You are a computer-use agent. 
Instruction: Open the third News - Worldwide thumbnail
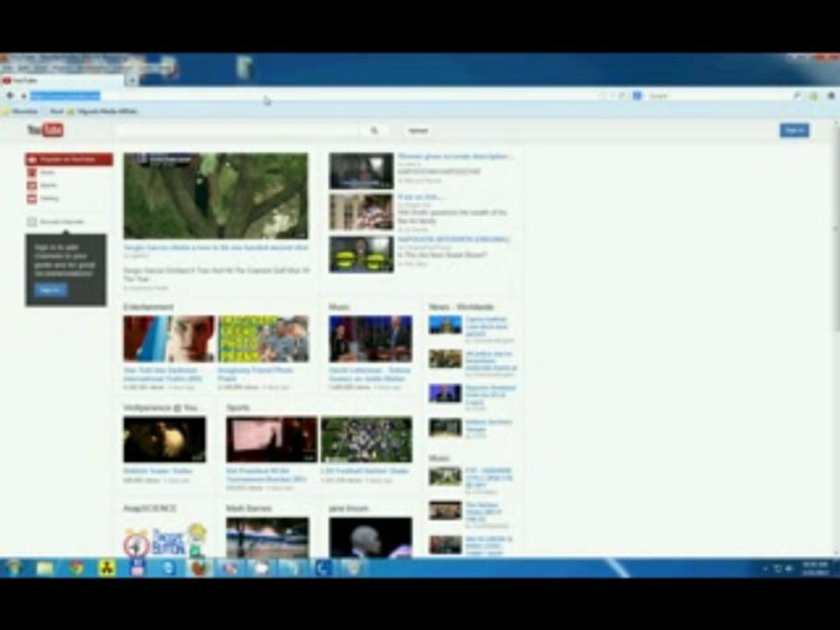(445, 393)
